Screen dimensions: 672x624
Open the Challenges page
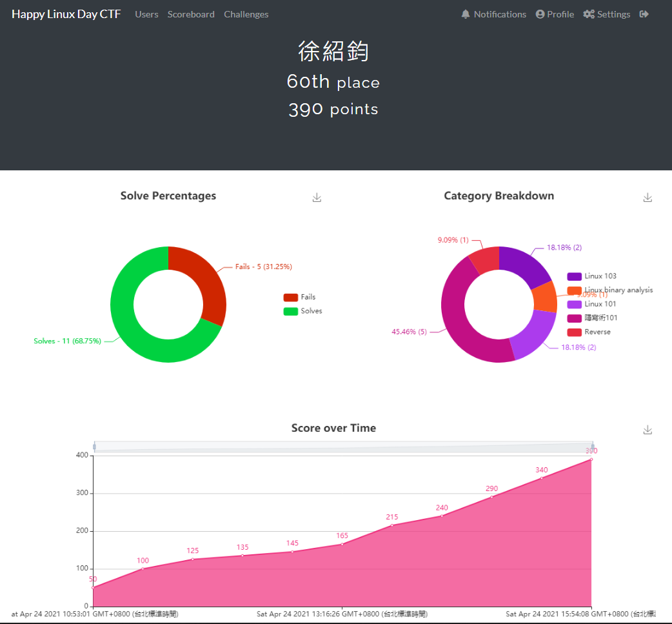coord(246,14)
